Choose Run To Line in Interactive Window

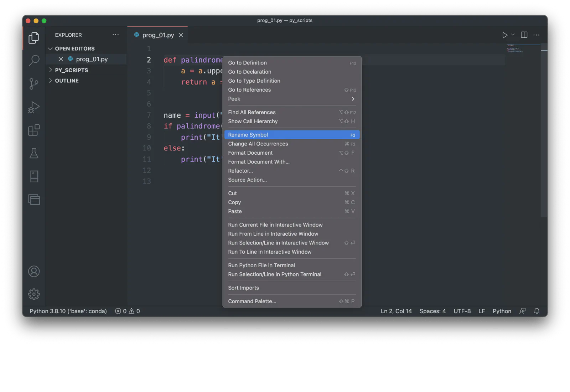pos(292,252)
